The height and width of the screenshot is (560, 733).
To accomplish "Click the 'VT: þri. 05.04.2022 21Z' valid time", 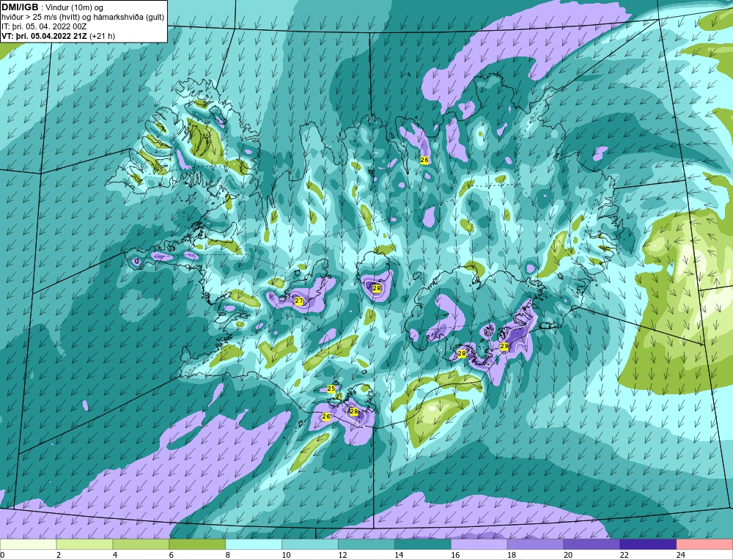I will tap(45, 36).
